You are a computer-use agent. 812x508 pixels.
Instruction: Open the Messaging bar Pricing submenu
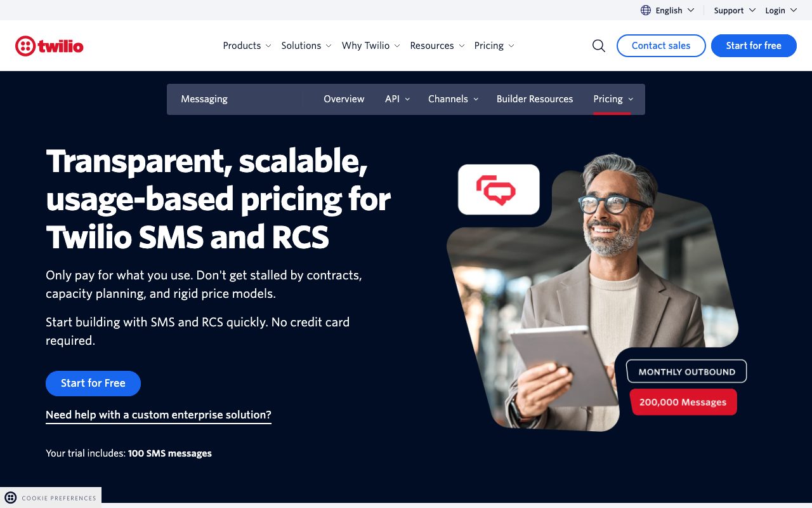click(x=613, y=99)
